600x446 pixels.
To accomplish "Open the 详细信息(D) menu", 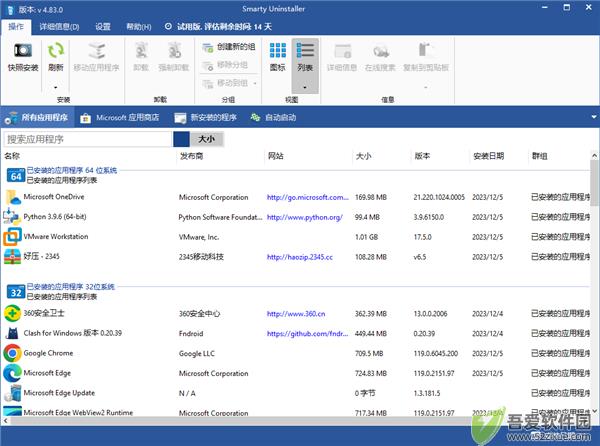I will point(59,27).
